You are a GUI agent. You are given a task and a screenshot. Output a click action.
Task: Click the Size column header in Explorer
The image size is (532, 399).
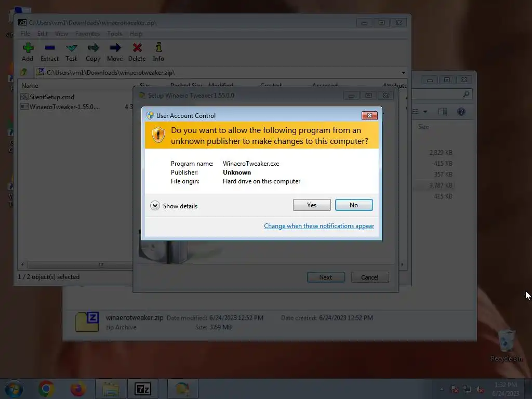coord(423,127)
